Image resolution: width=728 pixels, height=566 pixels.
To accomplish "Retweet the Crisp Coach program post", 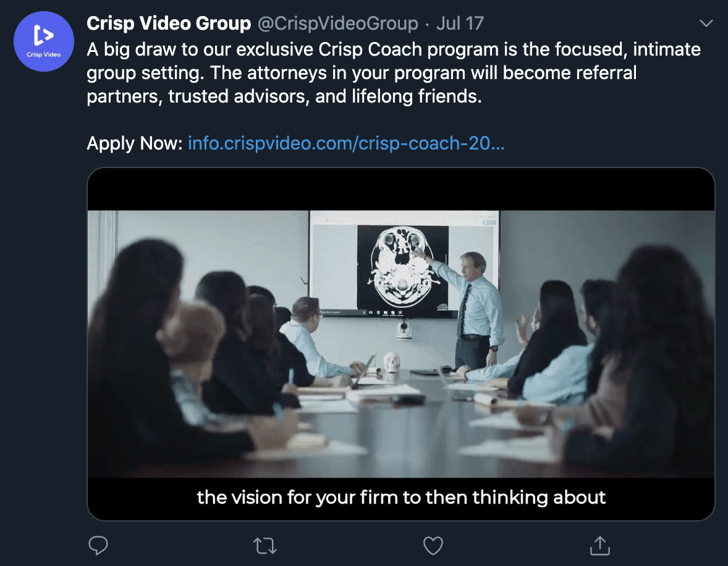I will pyautogui.click(x=266, y=545).
